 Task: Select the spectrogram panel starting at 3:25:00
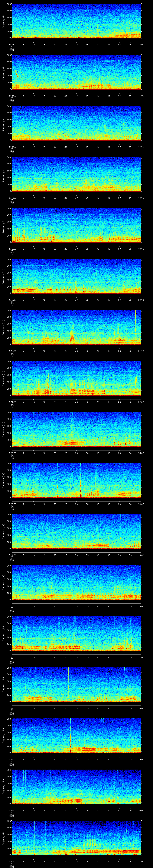pyautogui.click(x=76, y=583)
